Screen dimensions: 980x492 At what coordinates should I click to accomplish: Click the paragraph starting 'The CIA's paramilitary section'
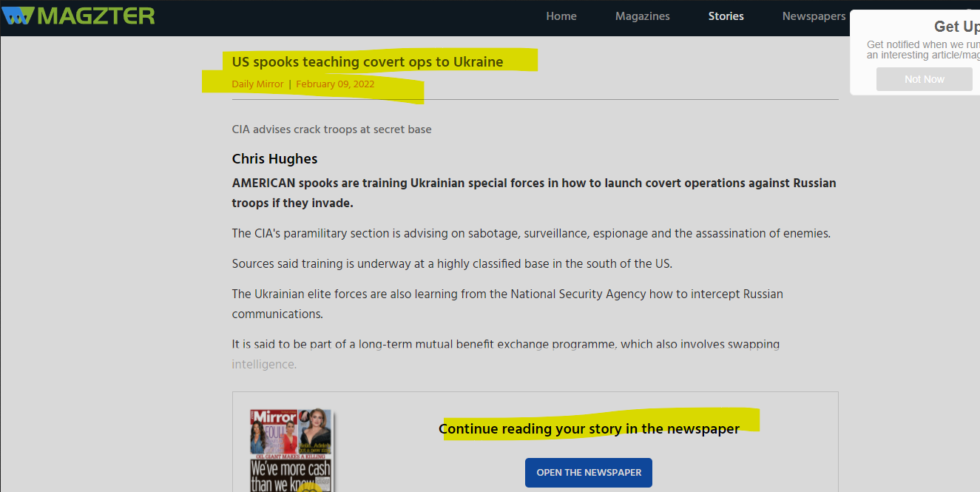coord(531,234)
